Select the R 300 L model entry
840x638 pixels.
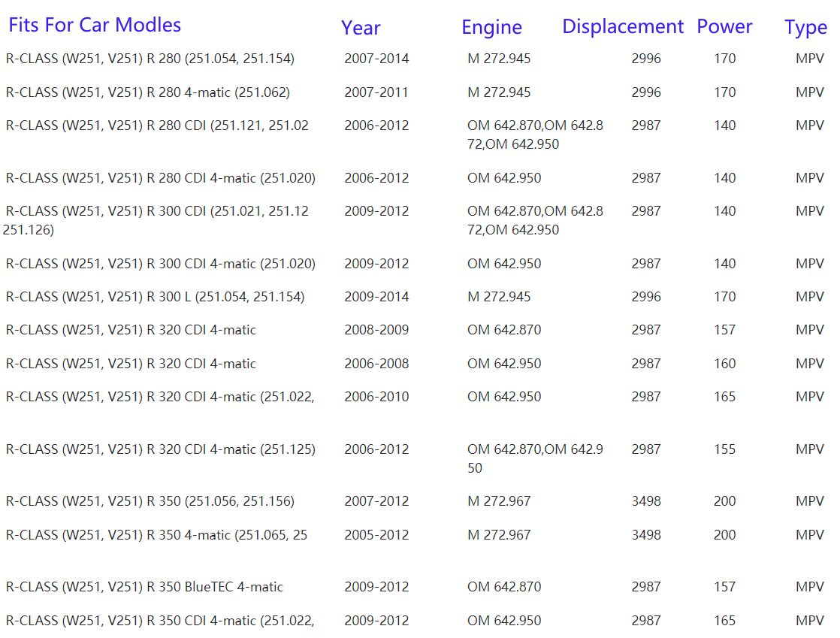pyautogui.click(x=155, y=297)
